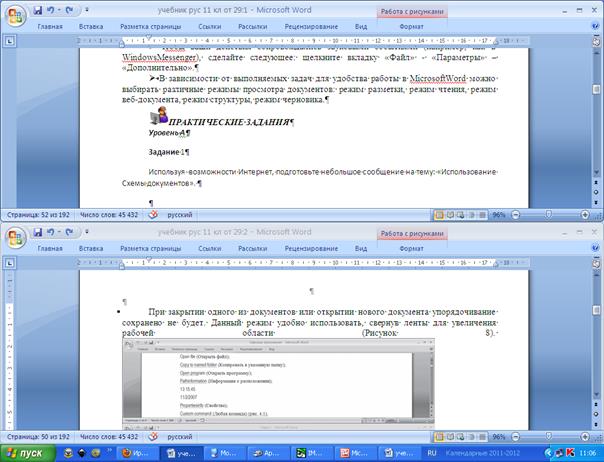Viewport: 604px width, 462px height.
Task: Open Вставка tab in top window
Action: point(91,27)
